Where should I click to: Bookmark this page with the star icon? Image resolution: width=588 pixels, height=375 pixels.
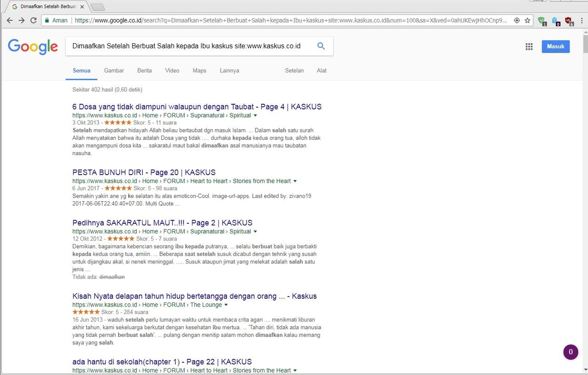pyautogui.click(x=528, y=20)
